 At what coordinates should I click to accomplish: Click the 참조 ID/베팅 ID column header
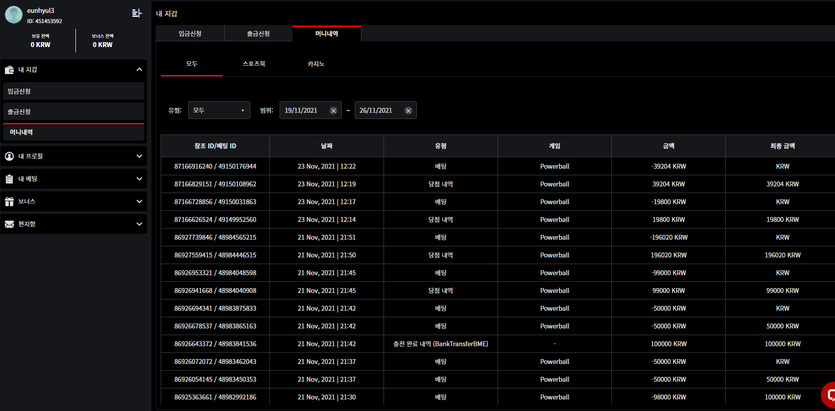215,145
